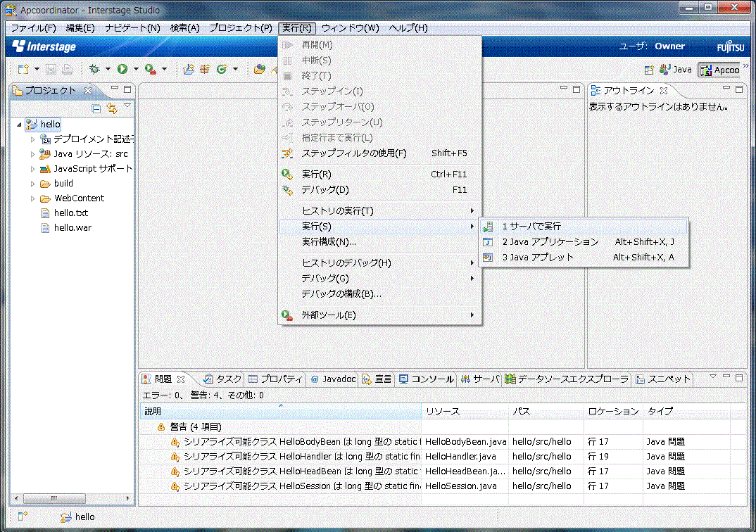Select the HelloHandler.java warning row
Image resolution: width=756 pixels, height=532 pixels.
(x=443, y=456)
